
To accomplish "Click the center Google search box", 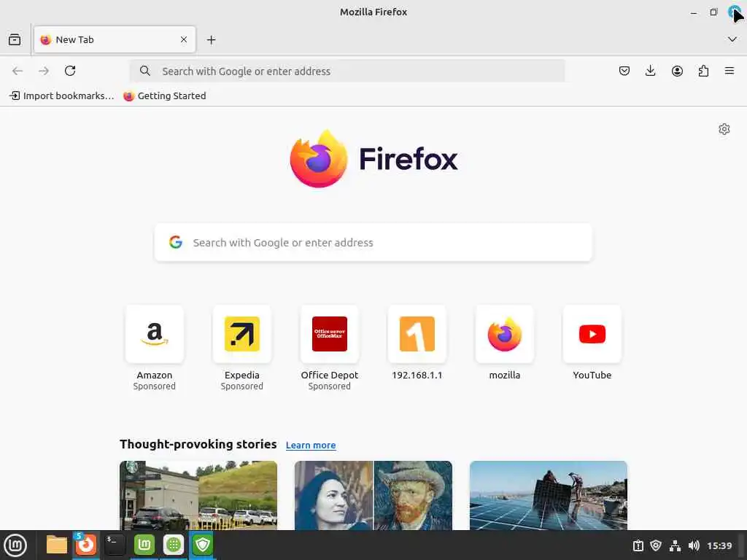I will (x=373, y=242).
